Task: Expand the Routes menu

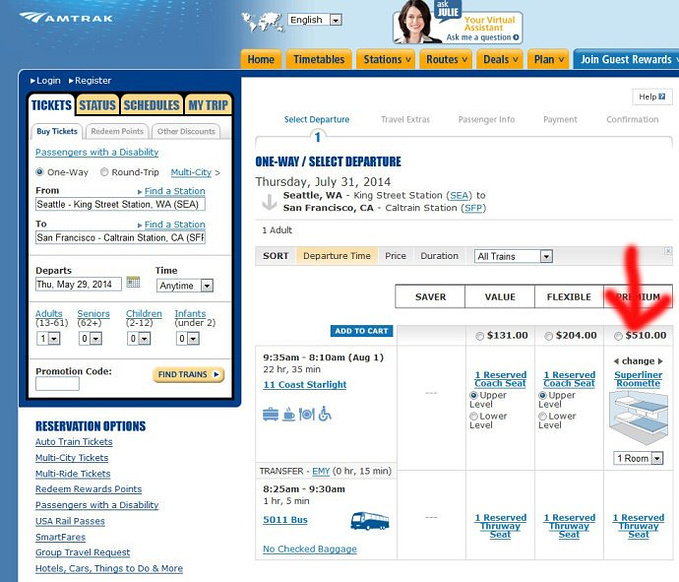Action: [x=446, y=59]
